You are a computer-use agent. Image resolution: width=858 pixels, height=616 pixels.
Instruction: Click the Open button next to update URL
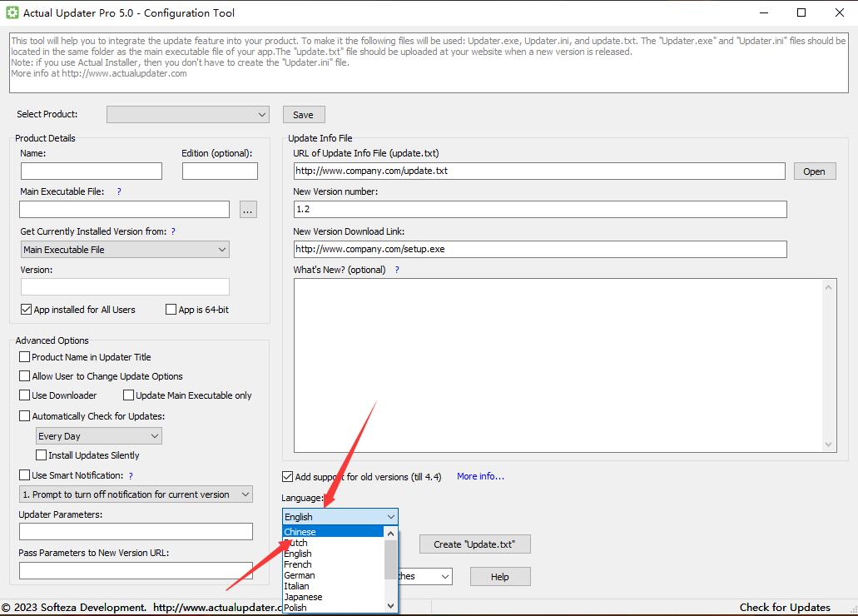pyautogui.click(x=815, y=171)
